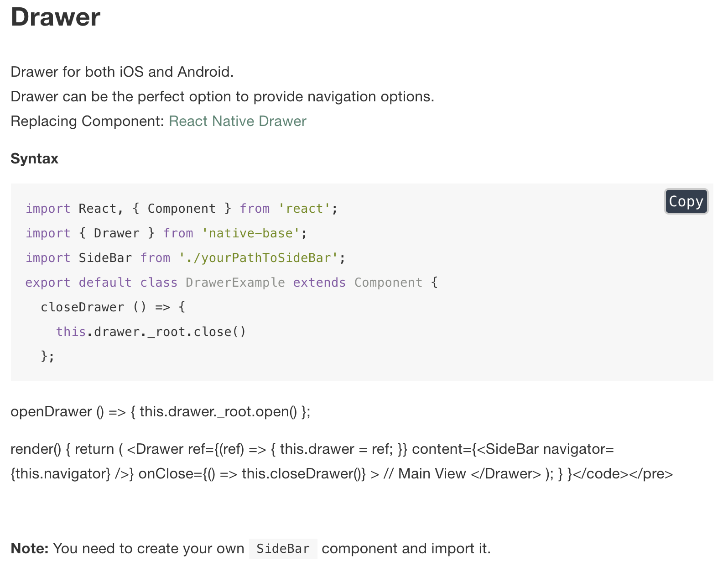Select the Component keyword in first import
The height and width of the screenshot is (567, 728).
[182, 208]
